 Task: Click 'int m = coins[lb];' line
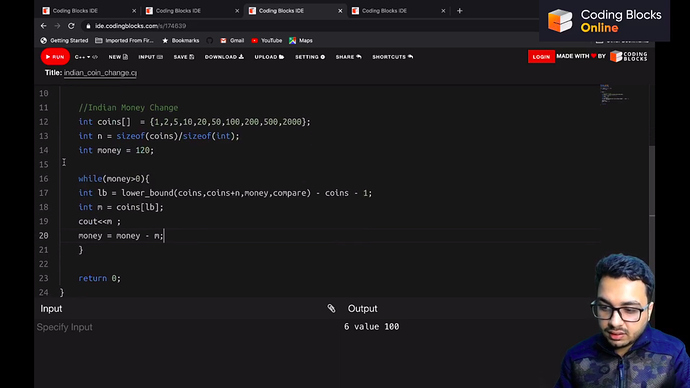coord(121,207)
